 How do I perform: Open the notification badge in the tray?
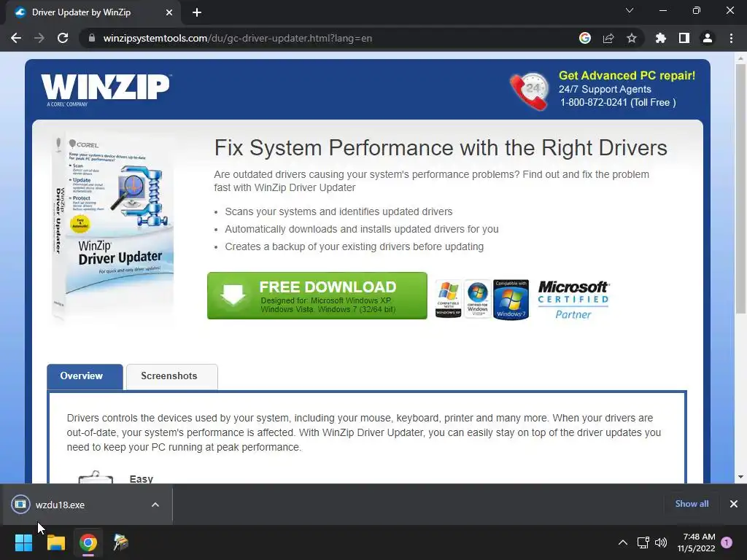pyautogui.click(x=727, y=542)
